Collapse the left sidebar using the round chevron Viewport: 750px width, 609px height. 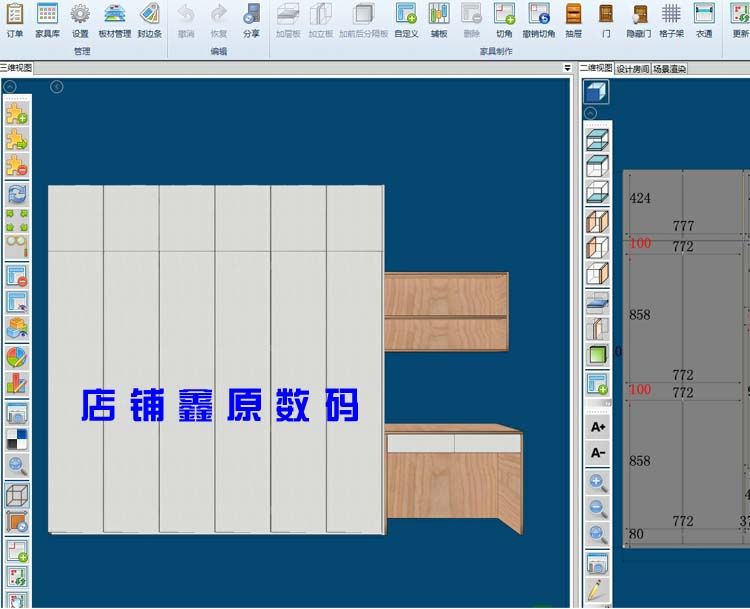tap(10, 87)
